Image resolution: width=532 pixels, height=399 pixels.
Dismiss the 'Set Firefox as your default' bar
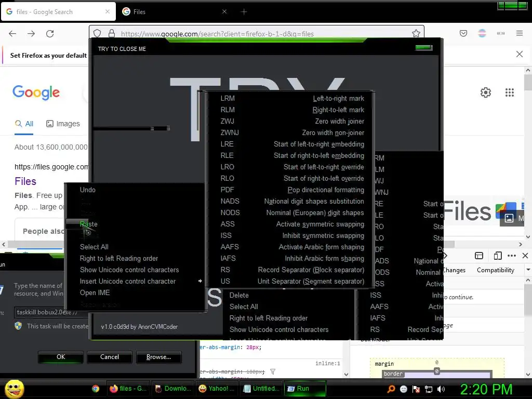tap(519, 54)
